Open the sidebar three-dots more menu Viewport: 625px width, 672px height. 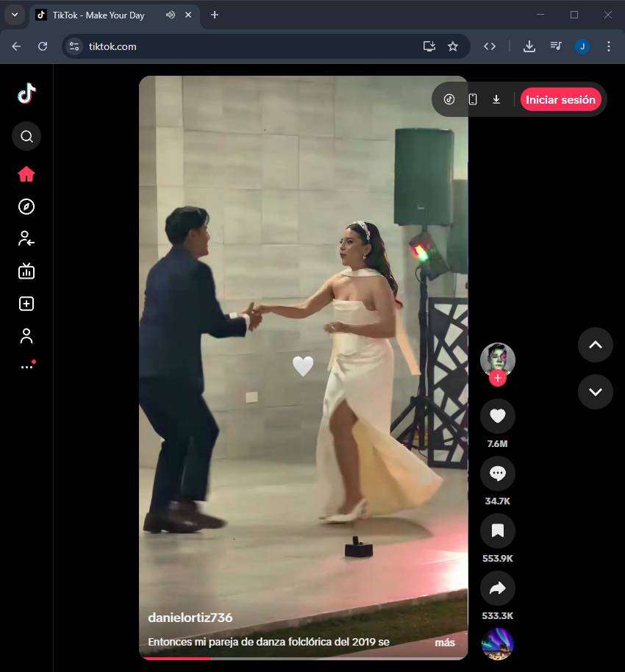[x=26, y=366]
